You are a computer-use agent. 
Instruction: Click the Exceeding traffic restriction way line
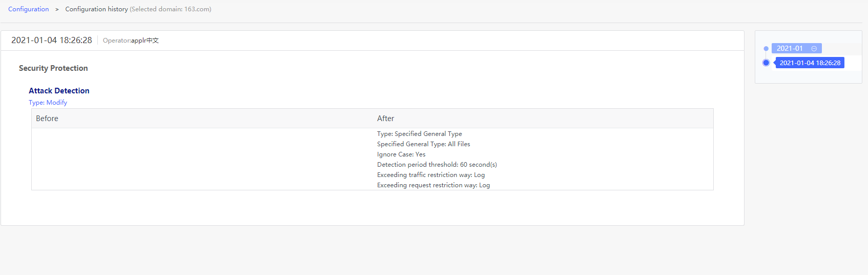pos(430,175)
